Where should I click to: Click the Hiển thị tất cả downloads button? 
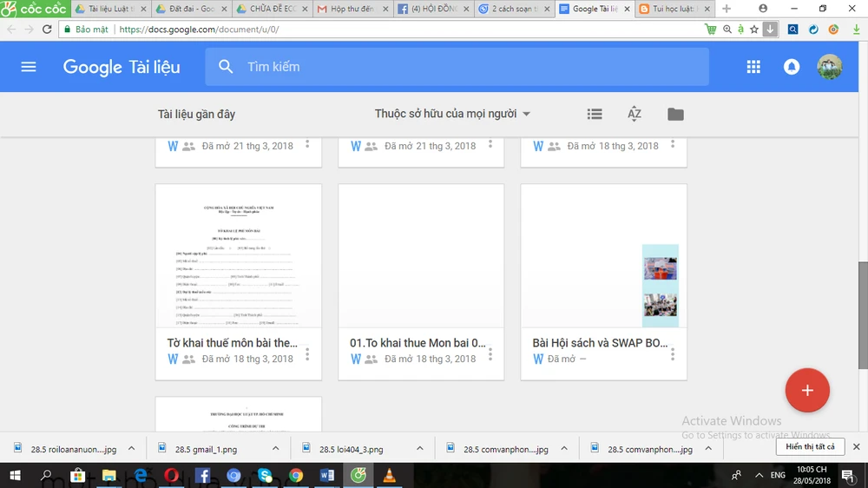(809, 447)
